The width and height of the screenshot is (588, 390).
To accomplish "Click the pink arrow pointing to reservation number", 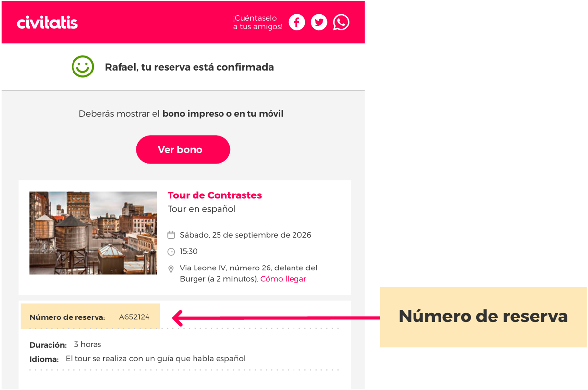I will coord(274,318).
